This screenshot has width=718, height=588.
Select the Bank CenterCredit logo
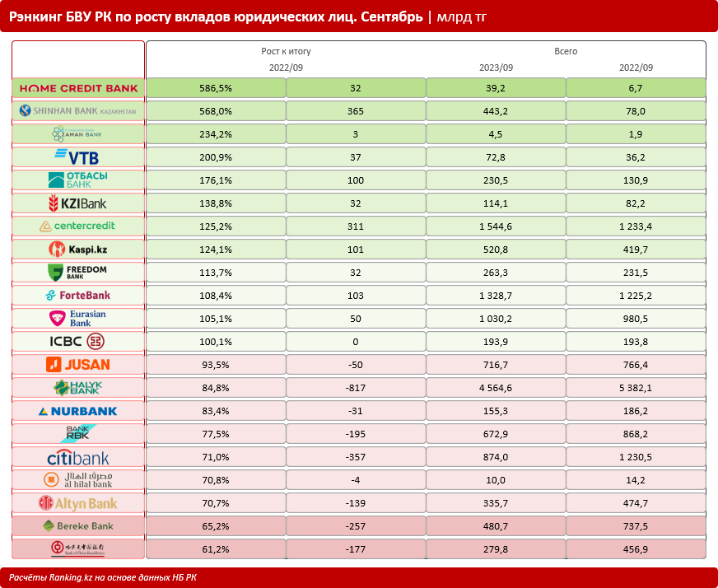[78, 226]
